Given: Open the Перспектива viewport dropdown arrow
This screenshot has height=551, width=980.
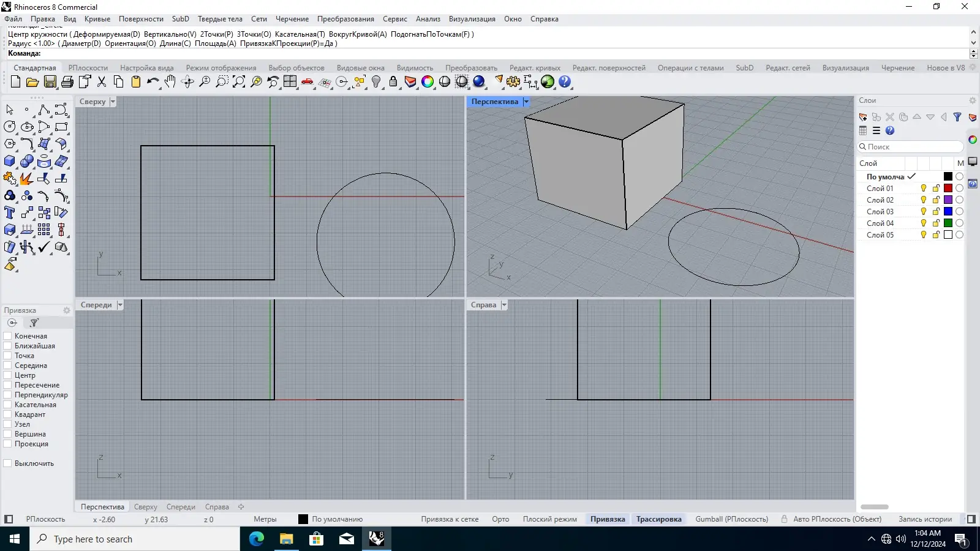Looking at the screenshot, I should pos(526,102).
